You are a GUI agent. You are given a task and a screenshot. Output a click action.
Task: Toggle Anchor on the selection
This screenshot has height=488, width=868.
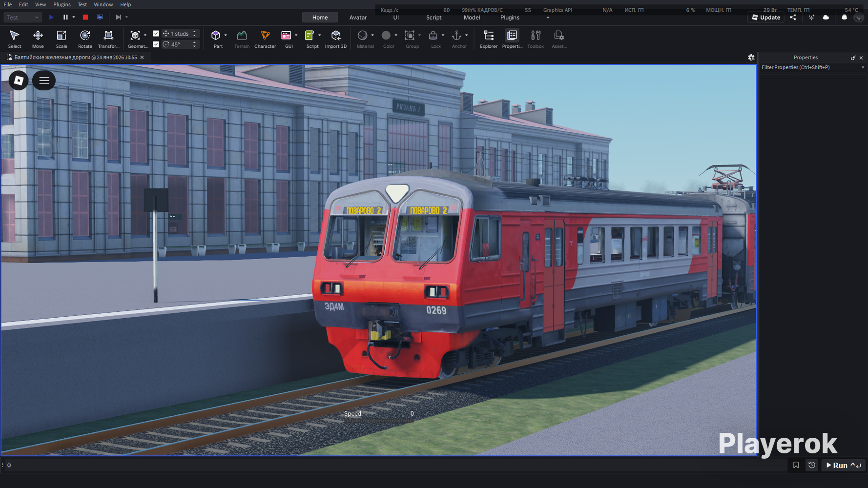coord(457,39)
